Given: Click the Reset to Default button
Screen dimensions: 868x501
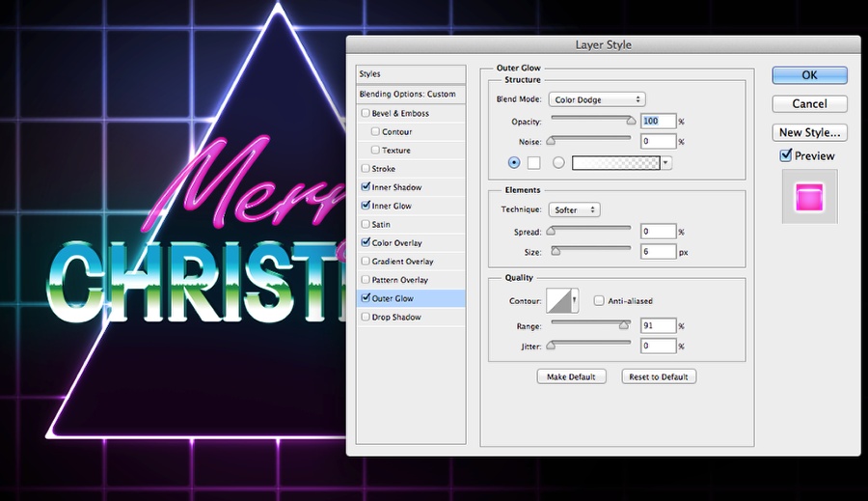Looking at the screenshot, I should (659, 376).
